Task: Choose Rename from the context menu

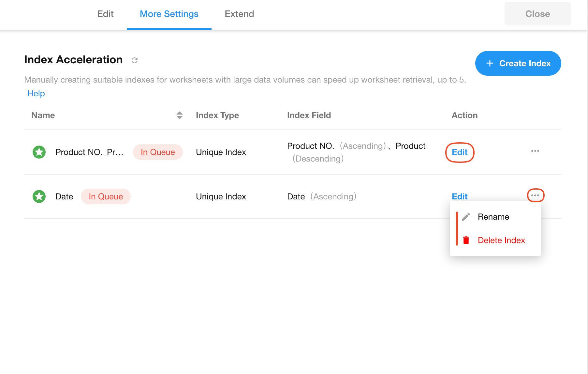Action: pyautogui.click(x=493, y=217)
